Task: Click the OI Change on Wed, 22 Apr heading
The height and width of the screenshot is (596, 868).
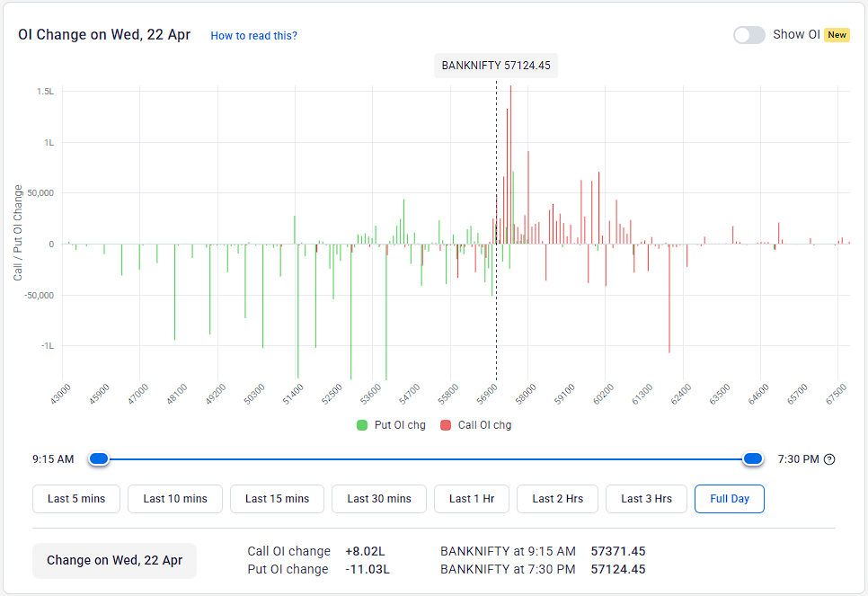Action: [x=103, y=34]
